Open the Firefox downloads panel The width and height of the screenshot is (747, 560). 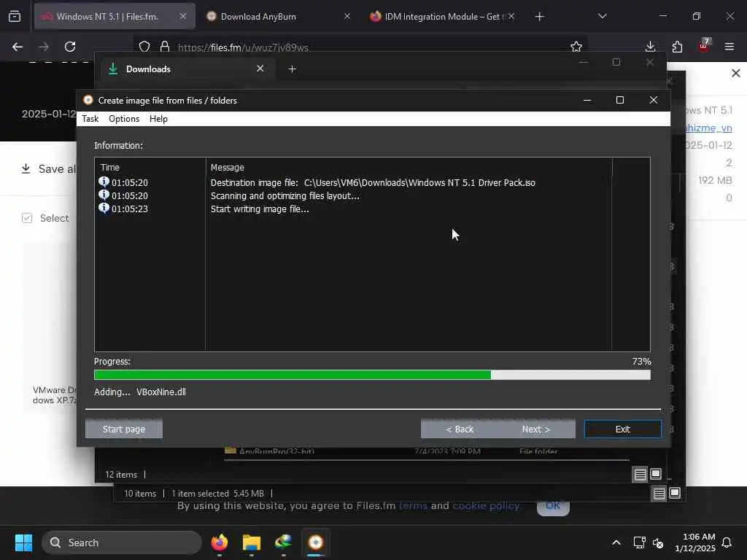(650, 47)
